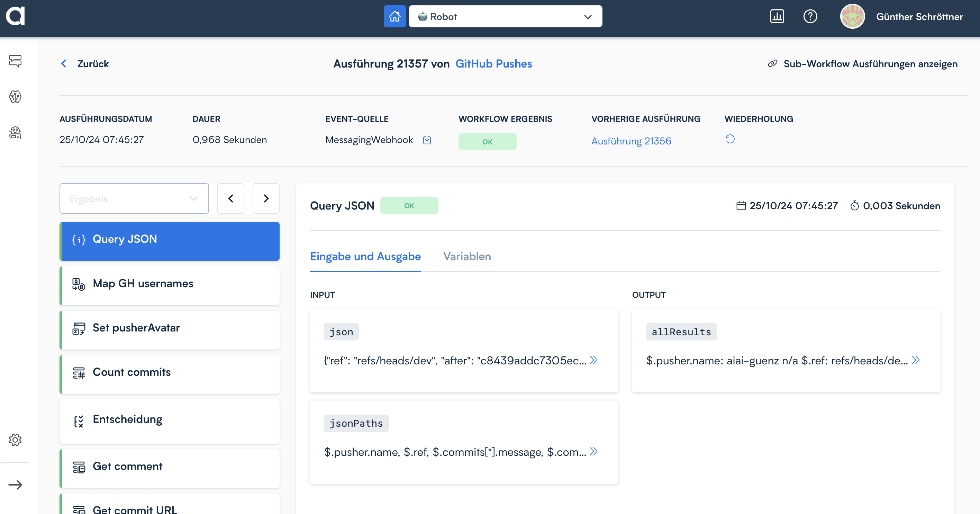Open previous Ausführung 21356 link

pos(631,141)
